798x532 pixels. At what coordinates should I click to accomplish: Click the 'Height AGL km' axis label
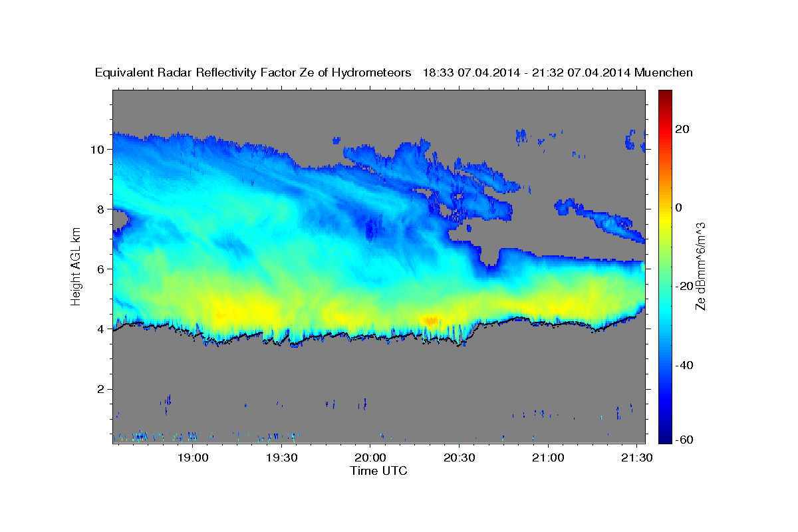coord(76,266)
